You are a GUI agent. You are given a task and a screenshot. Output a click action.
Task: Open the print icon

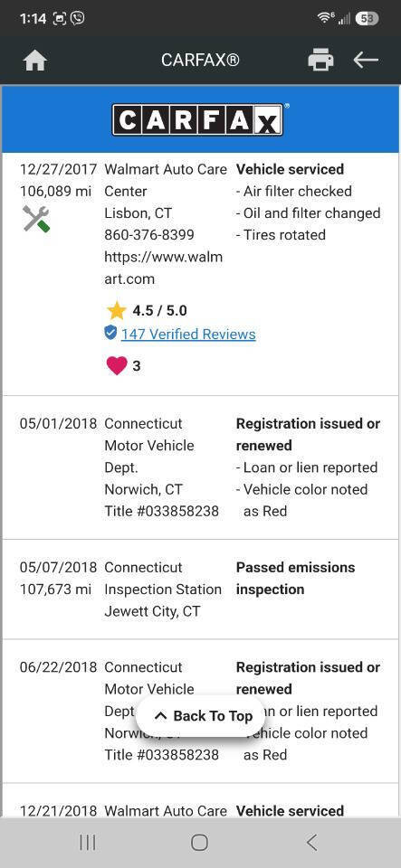320,60
